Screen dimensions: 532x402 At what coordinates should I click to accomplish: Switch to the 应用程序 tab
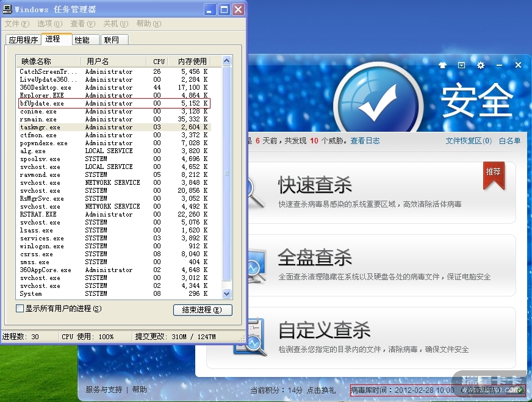(x=23, y=40)
